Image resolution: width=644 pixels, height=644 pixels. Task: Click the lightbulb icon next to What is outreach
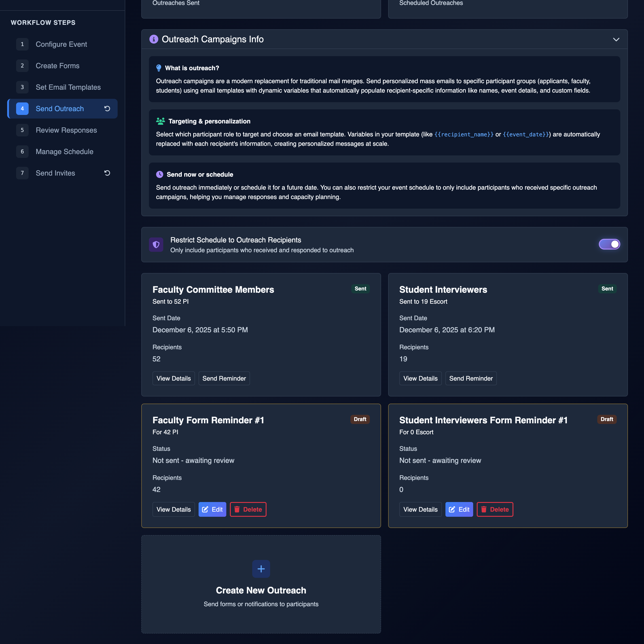tap(159, 68)
